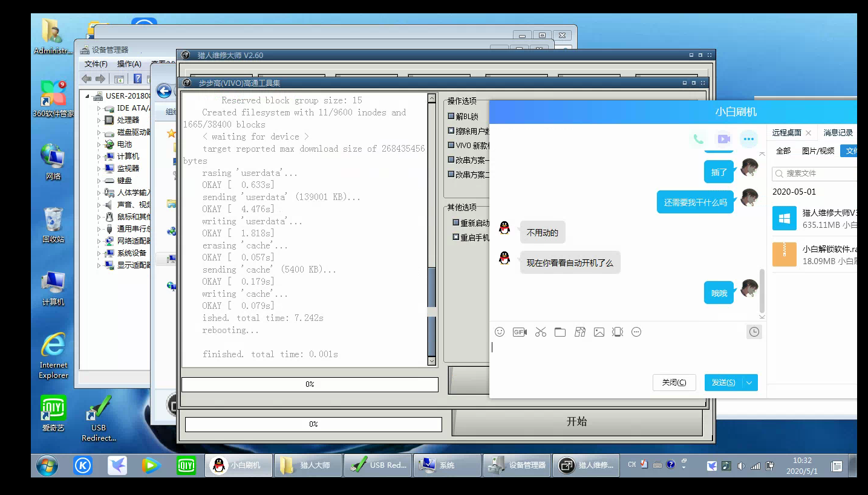The width and height of the screenshot is (868, 495).
Task: Collapse the USER-2018 root node
Action: (88, 95)
